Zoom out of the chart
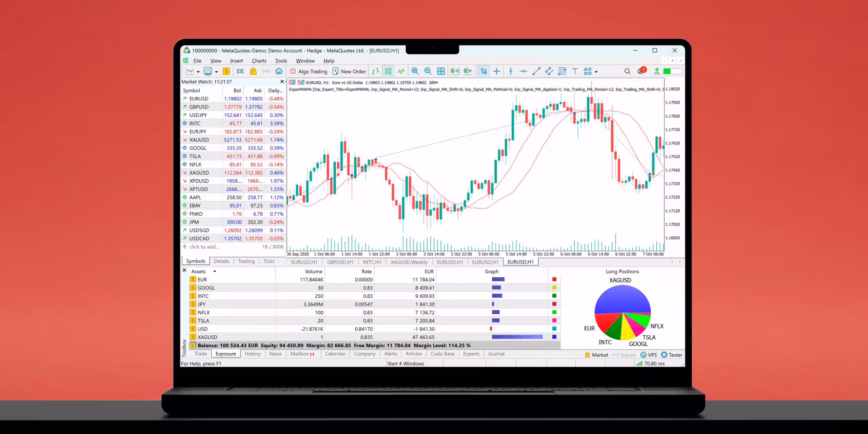 point(428,71)
